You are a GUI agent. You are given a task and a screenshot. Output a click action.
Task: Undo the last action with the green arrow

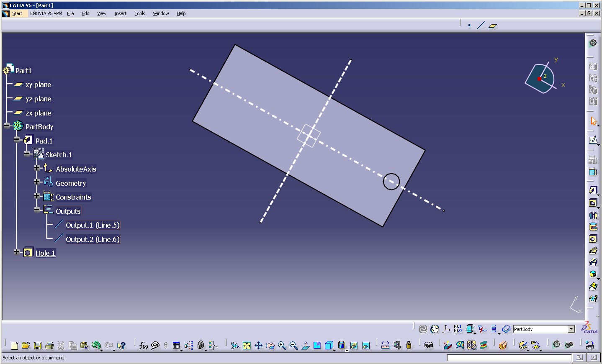(x=96, y=346)
